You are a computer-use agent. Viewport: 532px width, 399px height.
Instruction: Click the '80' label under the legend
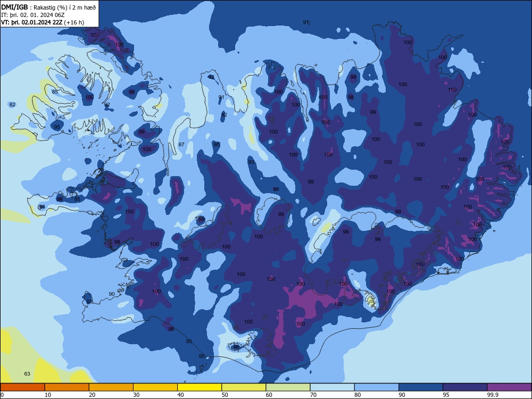(358, 395)
